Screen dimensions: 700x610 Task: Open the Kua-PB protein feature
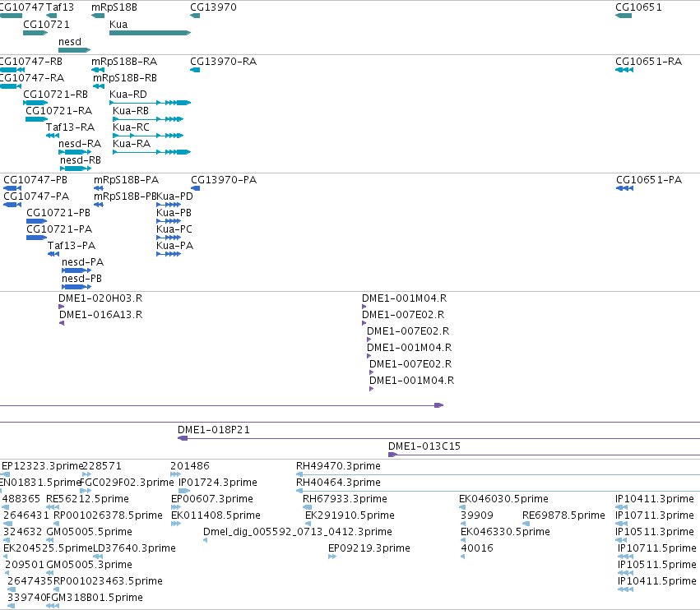click(x=169, y=221)
